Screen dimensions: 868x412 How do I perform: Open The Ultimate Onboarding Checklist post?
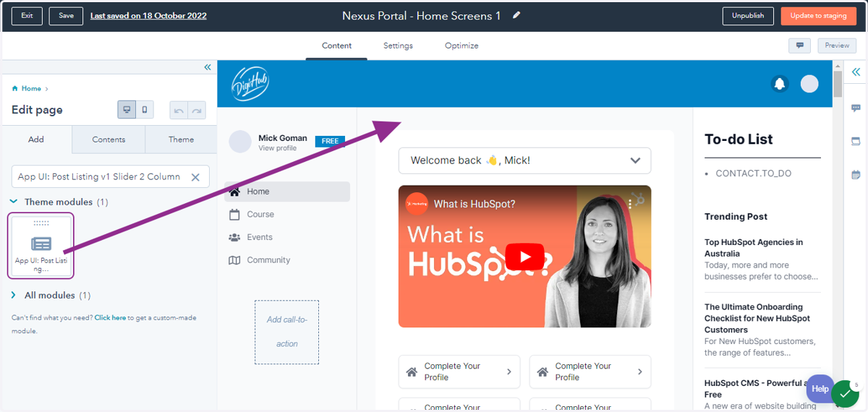click(757, 318)
